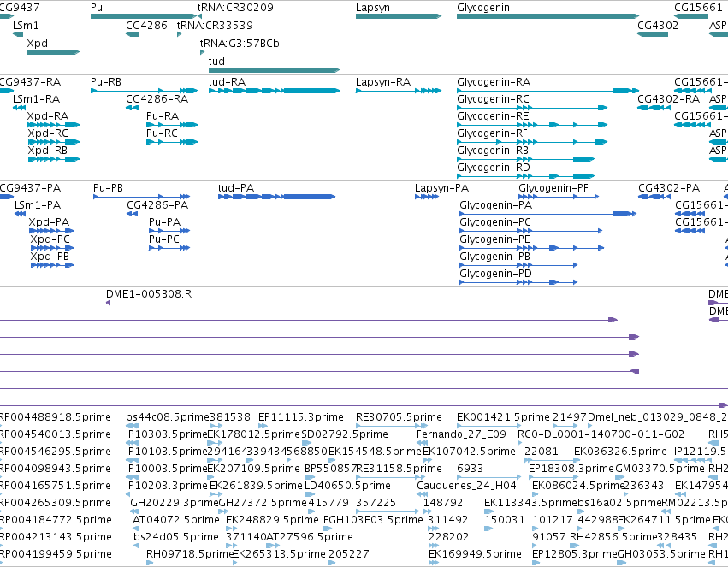Viewport: 728px width, 567px height.
Task: Open the Glycogenin-RC transcript label
Action: 493,99
